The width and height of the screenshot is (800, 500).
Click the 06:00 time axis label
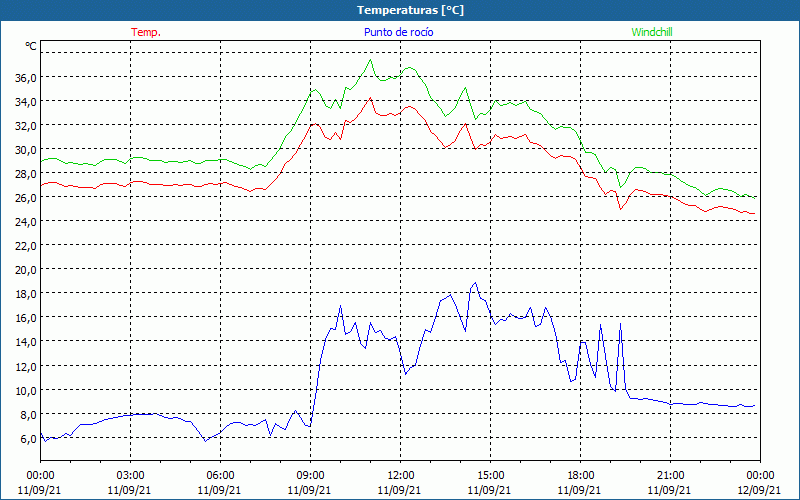tap(220, 476)
